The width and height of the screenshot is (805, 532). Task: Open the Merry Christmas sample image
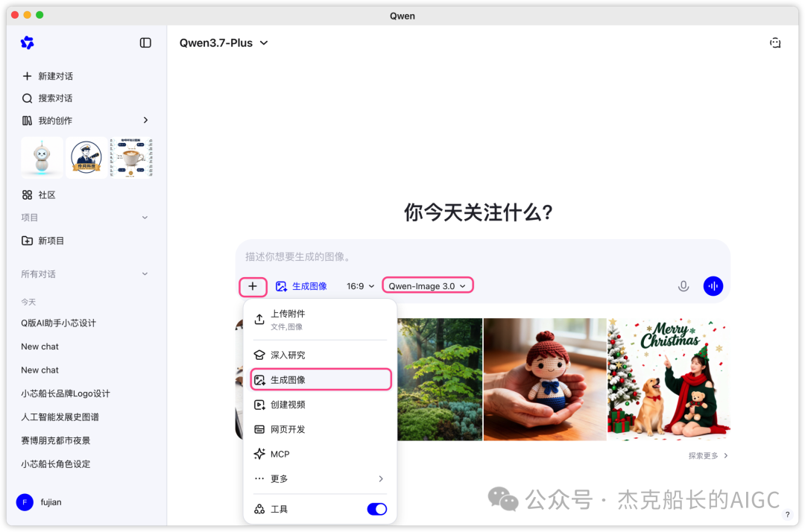tap(669, 379)
